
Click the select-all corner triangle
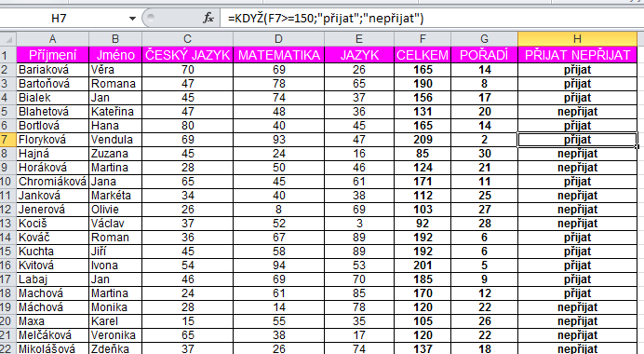pos(8,39)
